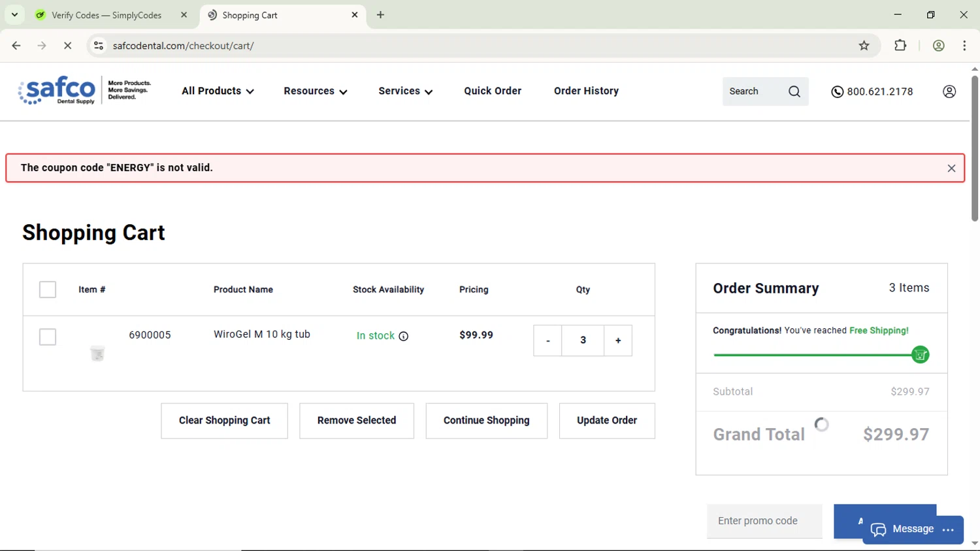Click the Grand Total $299.97 value
The height and width of the screenshot is (551, 980).
click(x=896, y=435)
